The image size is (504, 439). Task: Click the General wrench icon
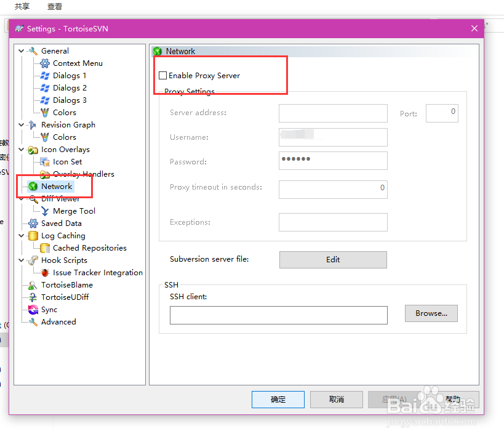(33, 51)
